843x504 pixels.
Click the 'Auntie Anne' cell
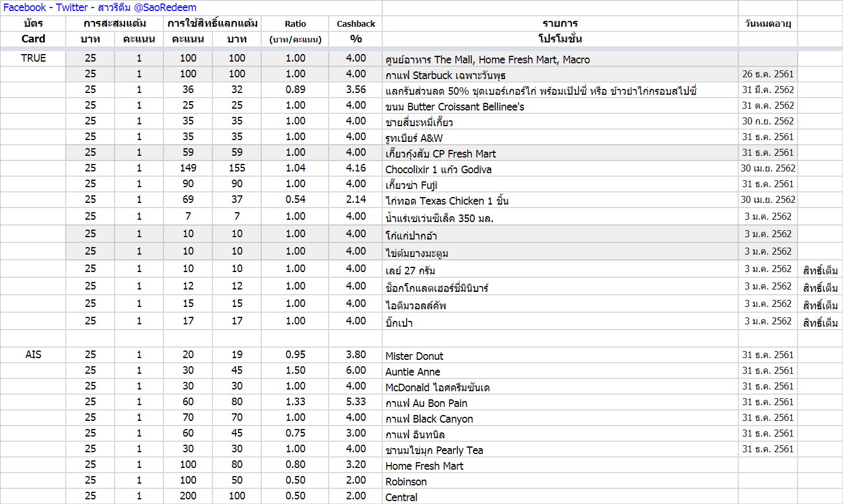[560, 371]
